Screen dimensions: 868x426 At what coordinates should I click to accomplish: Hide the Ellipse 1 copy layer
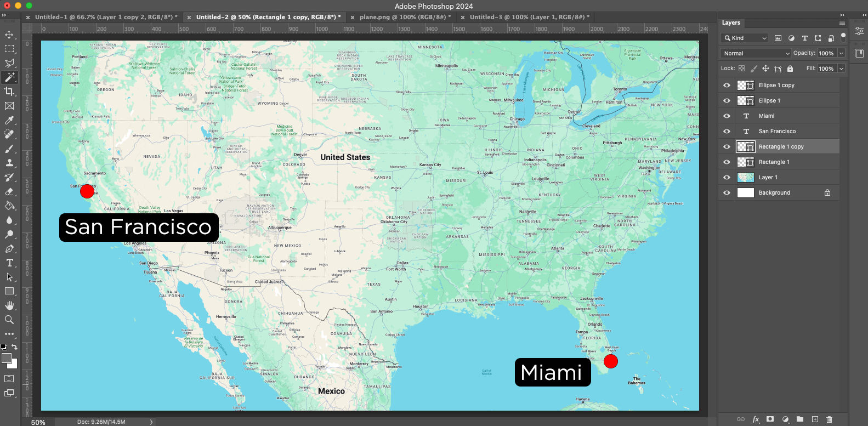727,85
